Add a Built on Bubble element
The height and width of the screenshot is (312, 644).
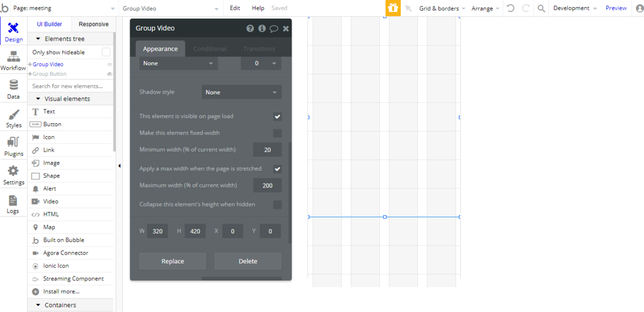tap(71, 241)
